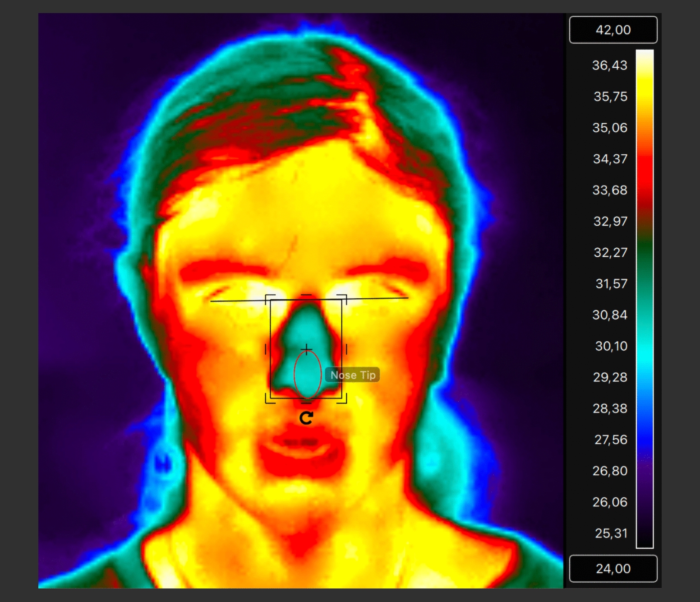Click the rotate handle below the nose box

306,418
